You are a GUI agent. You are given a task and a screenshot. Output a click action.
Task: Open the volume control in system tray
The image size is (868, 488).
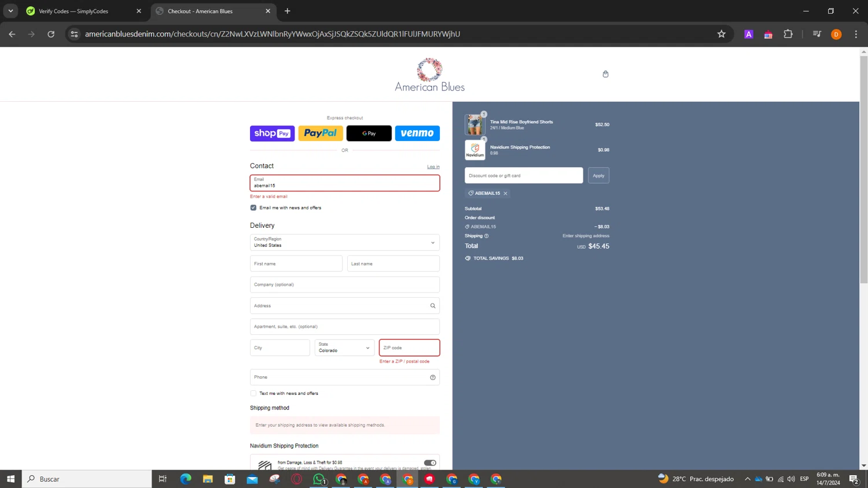pos(791,479)
